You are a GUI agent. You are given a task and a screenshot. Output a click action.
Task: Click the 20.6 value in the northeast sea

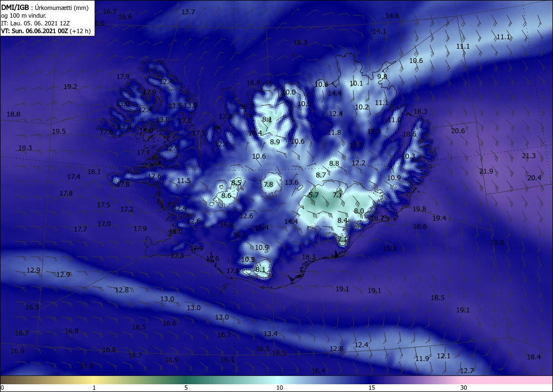click(458, 131)
